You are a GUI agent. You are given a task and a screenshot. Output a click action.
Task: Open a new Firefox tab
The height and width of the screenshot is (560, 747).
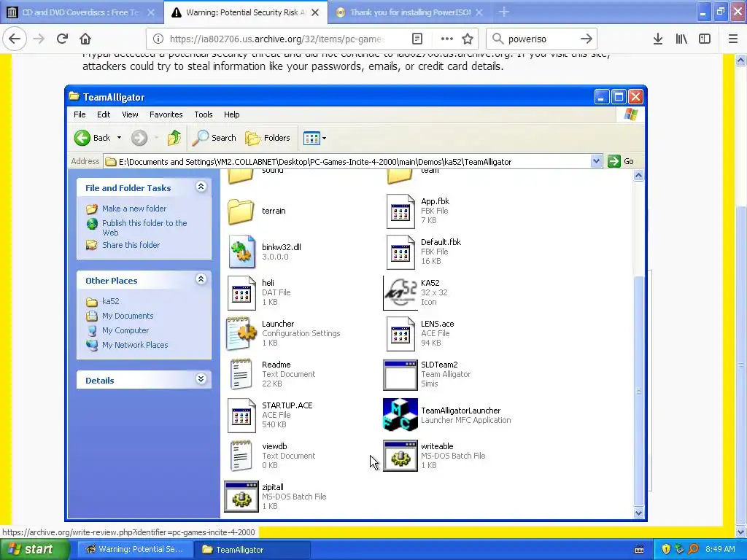click(x=504, y=12)
